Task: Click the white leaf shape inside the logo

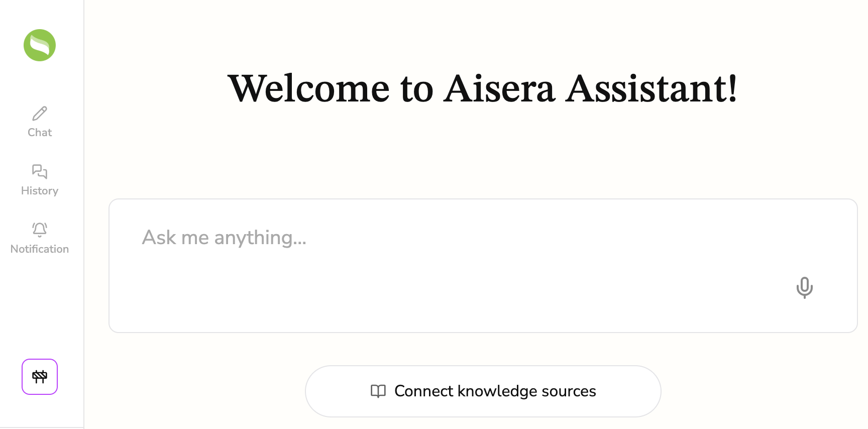Action: (x=40, y=45)
